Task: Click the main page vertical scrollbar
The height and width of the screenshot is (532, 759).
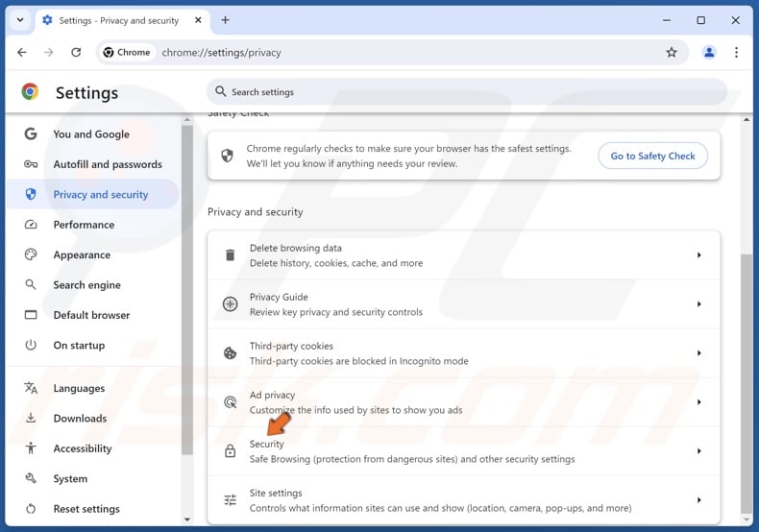Action: [747, 384]
